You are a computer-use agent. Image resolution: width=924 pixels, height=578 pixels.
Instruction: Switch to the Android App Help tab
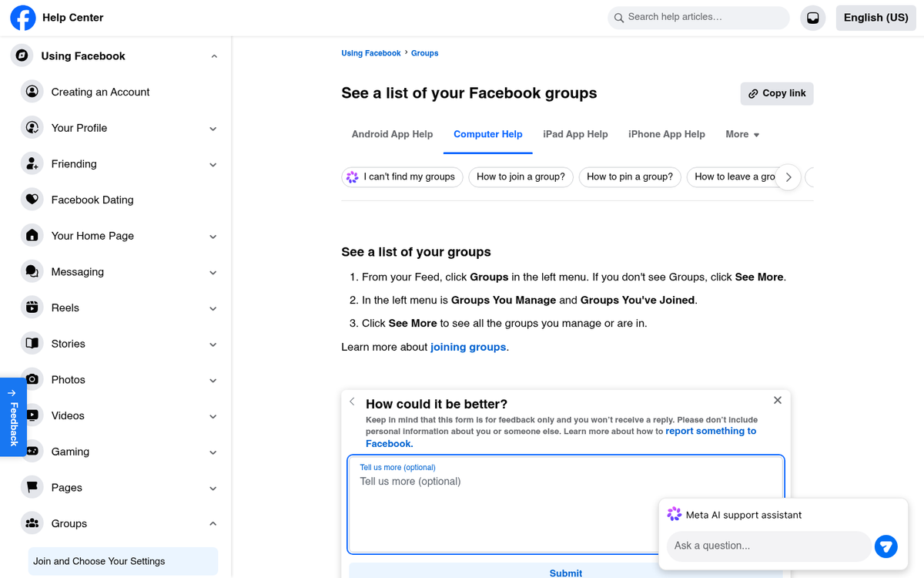coord(392,134)
